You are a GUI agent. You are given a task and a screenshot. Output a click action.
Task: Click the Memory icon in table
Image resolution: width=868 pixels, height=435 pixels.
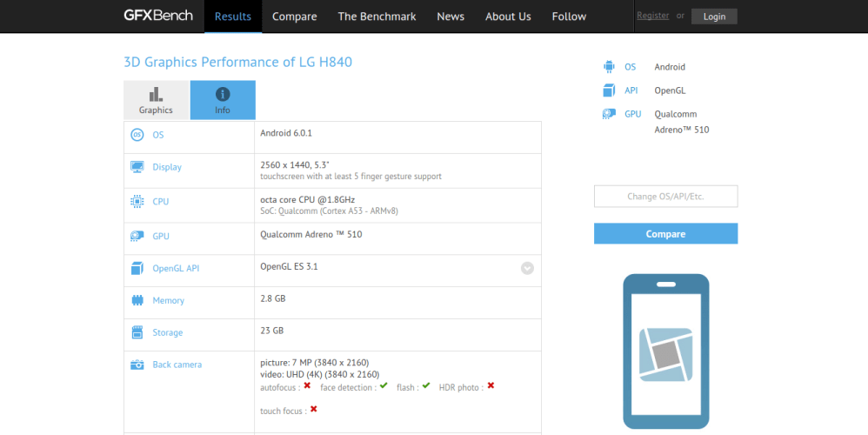pyautogui.click(x=137, y=300)
